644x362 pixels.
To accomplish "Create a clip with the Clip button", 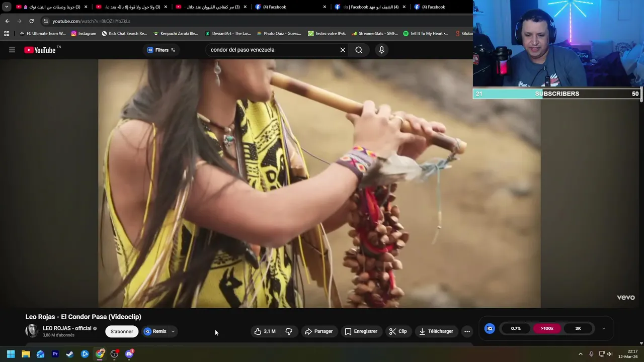I will (397, 331).
